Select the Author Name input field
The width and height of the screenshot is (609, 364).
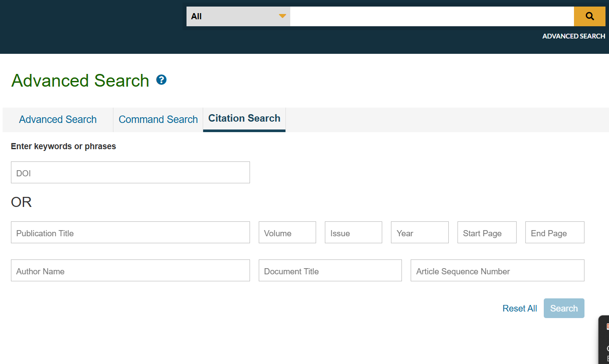click(130, 270)
